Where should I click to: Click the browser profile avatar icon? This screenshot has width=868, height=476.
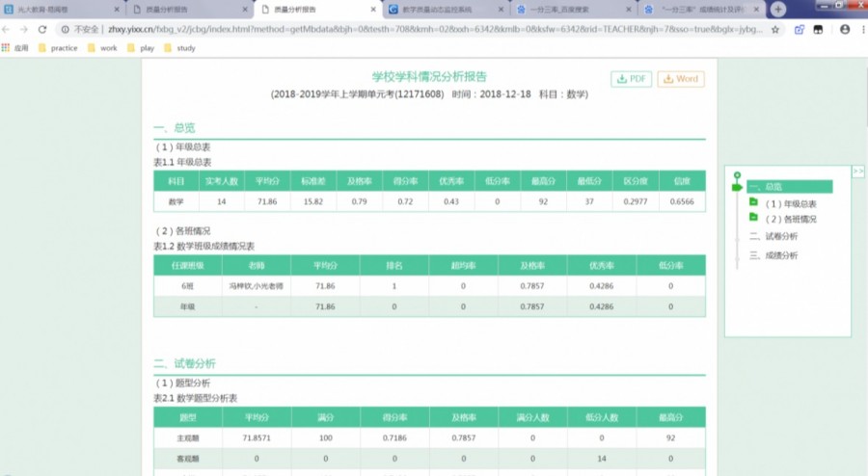(x=845, y=29)
